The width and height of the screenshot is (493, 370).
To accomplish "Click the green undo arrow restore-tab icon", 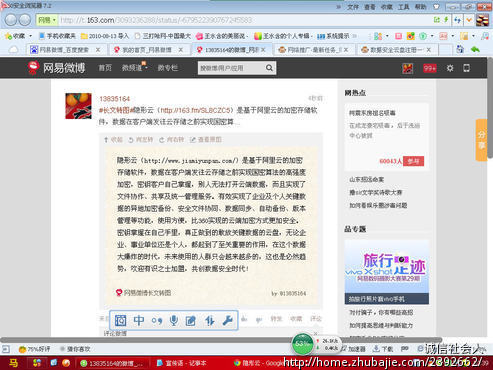I will (x=475, y=50).
